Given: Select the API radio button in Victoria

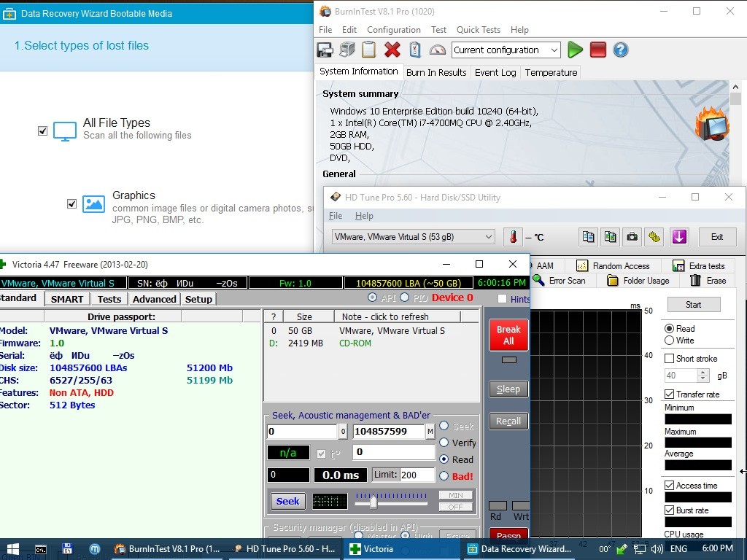Looking at the screenshot, I should 372,297.
